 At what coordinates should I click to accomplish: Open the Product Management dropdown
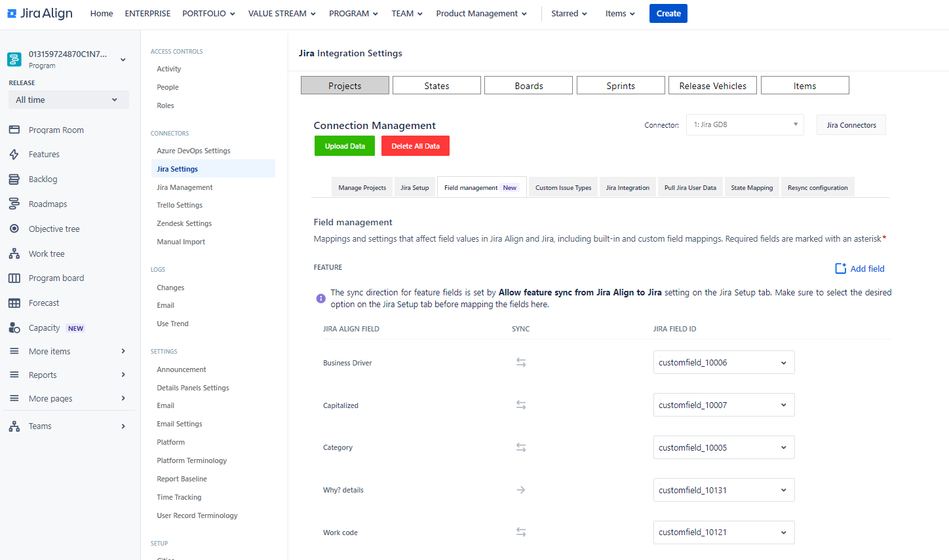pyautogui.click(x=481, y=13)
